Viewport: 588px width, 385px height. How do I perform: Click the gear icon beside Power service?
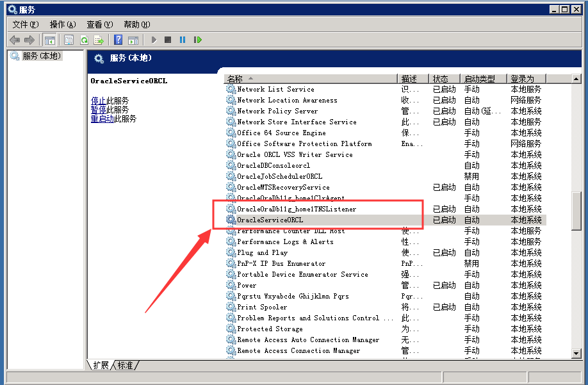[x=231, y=285]
